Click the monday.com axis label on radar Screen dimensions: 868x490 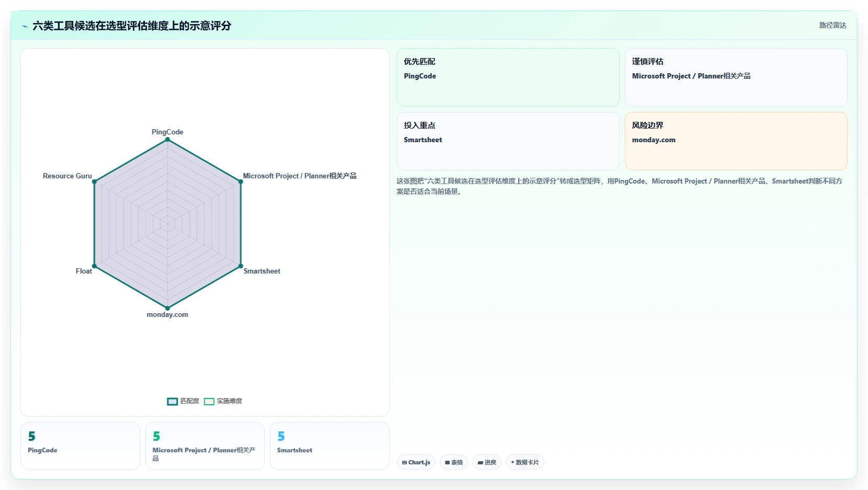167,314
